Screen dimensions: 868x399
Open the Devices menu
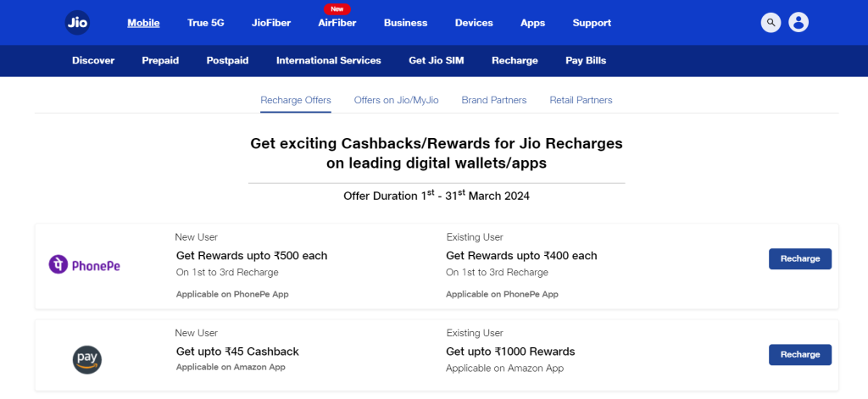tap(474, 23)
